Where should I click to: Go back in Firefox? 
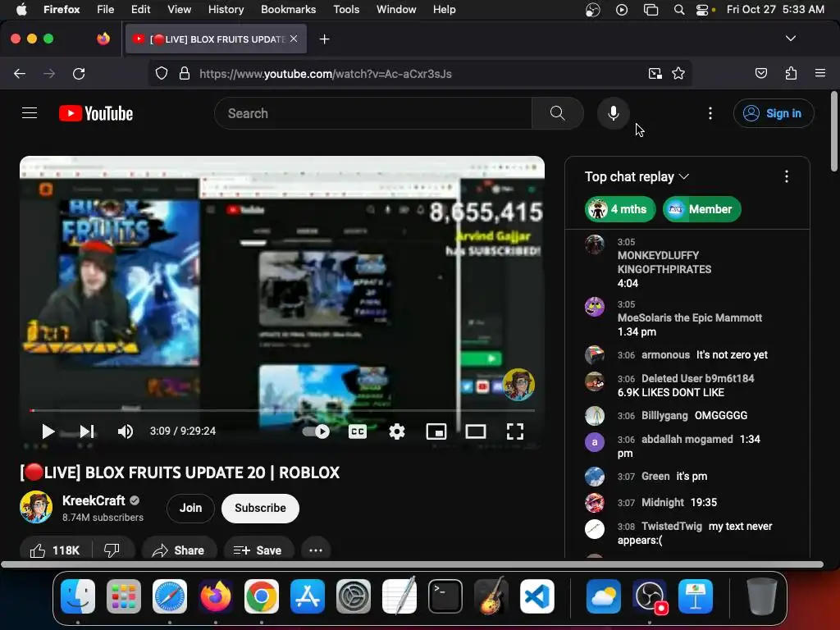coord(20,73)
